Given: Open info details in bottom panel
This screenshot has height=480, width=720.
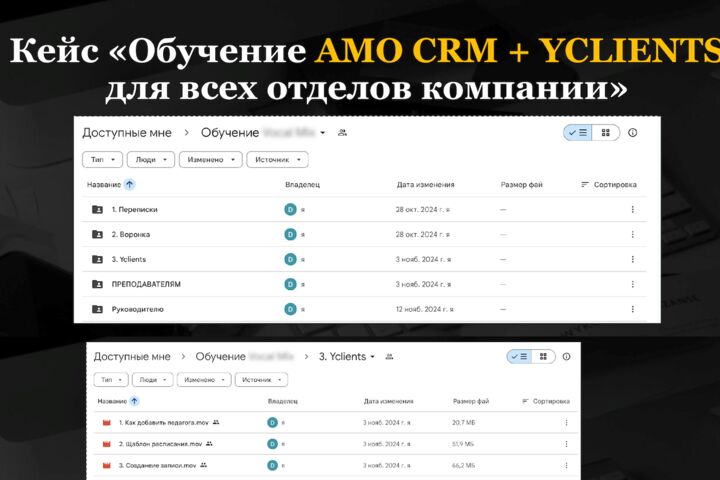Looking at the screenshot, I should [567, 356].
